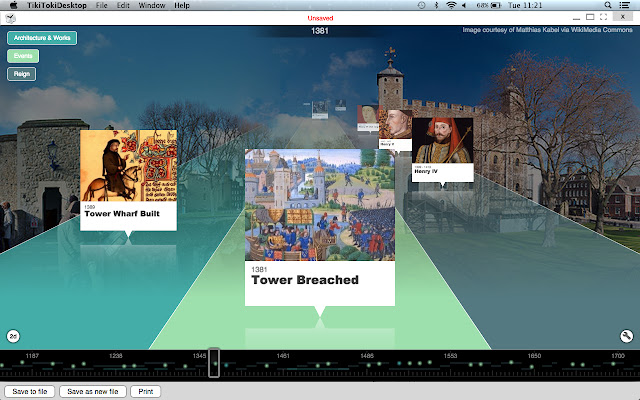
Task: Open Spotlight search in the menu bar
Action: click(x=609, y=6)
